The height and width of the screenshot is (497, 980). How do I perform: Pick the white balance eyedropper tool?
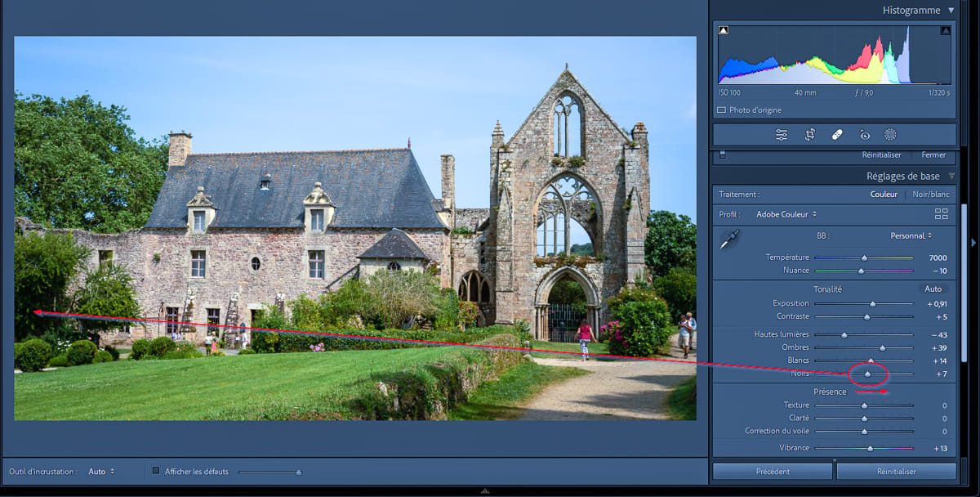click(728, 240)
